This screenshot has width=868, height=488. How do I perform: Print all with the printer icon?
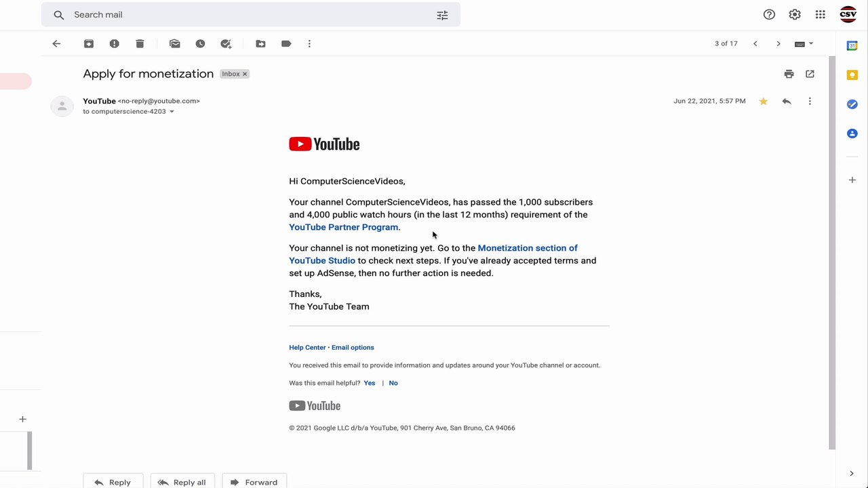(789, 74)
